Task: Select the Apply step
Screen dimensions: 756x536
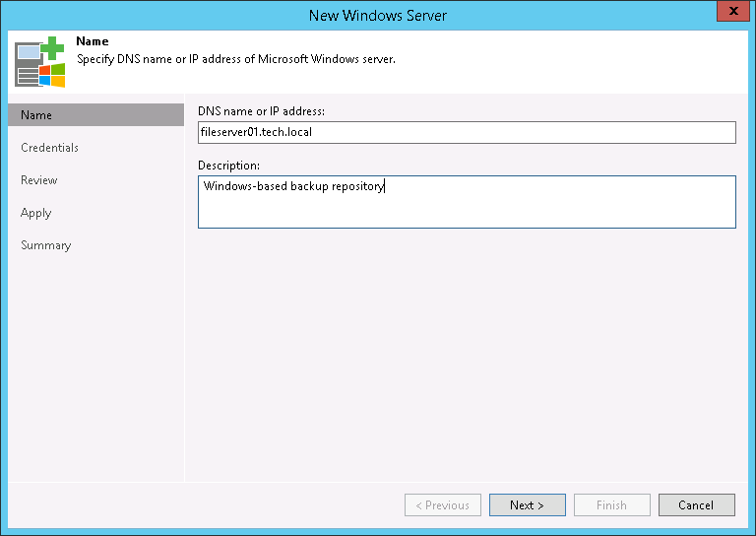Action: (x=36, y=213)
